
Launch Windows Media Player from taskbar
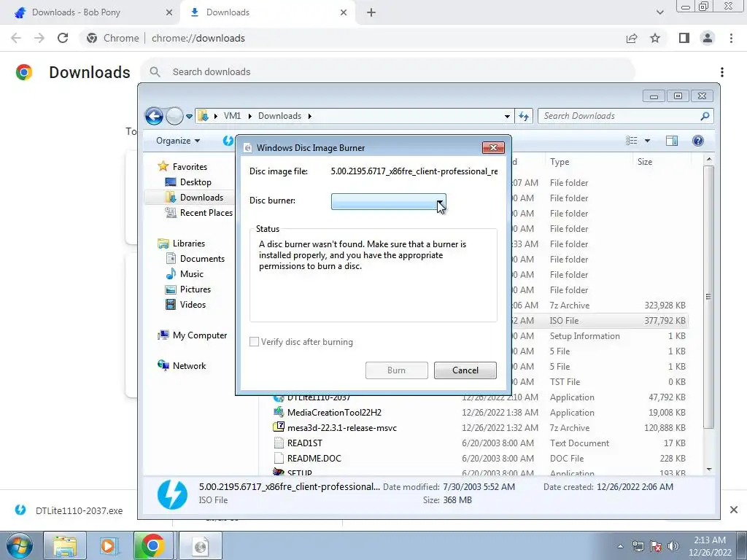108,545
